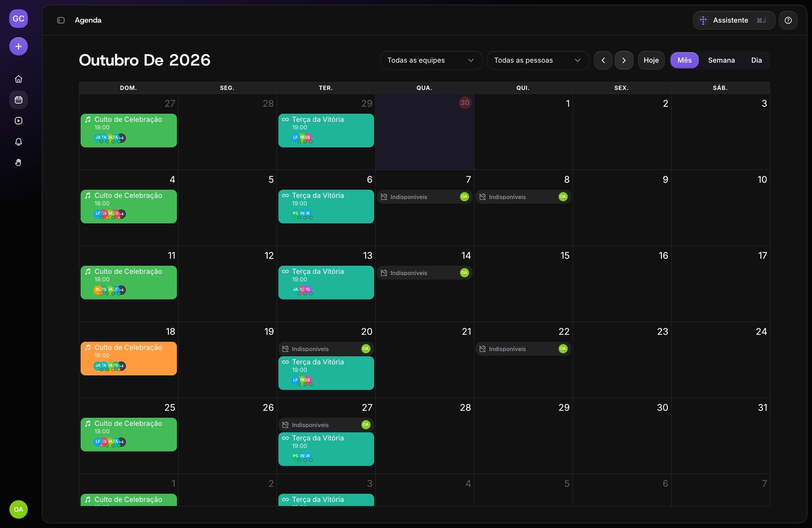The width and height of the screenshot is (812, 528).
Task: Open Indisponíveis entry on day 22
Action: click(x=523, y=349)
